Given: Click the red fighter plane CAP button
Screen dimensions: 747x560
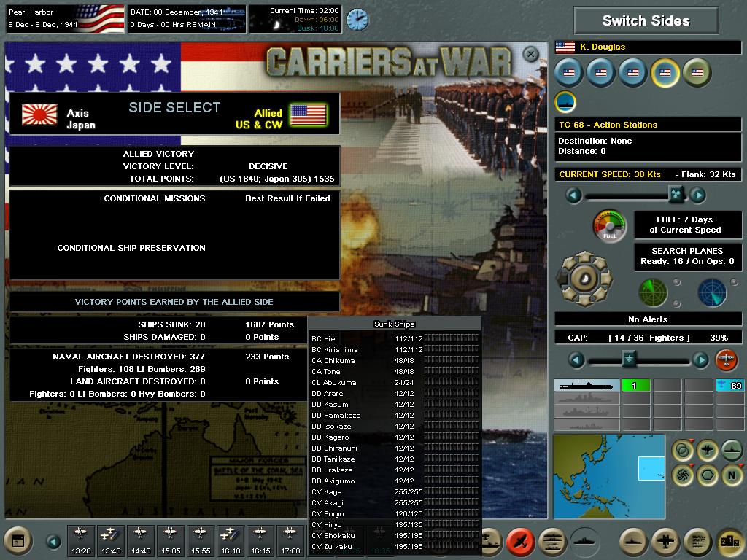Looking at the screenshot, I should pos(726,359).
